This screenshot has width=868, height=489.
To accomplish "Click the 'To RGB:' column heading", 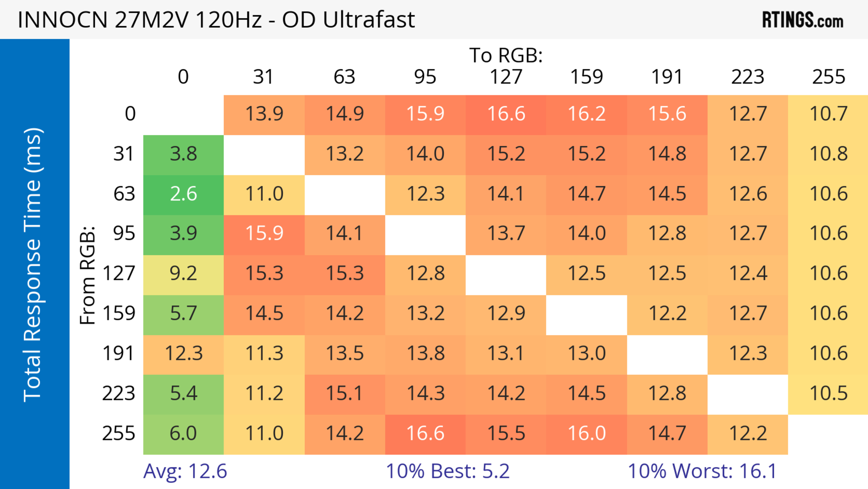I will (506, 55).
